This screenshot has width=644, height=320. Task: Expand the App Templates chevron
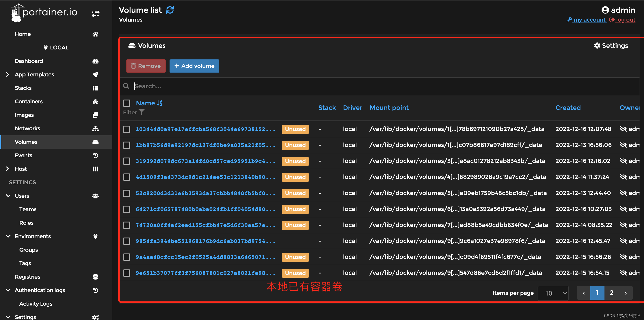[x=7, y=75]
